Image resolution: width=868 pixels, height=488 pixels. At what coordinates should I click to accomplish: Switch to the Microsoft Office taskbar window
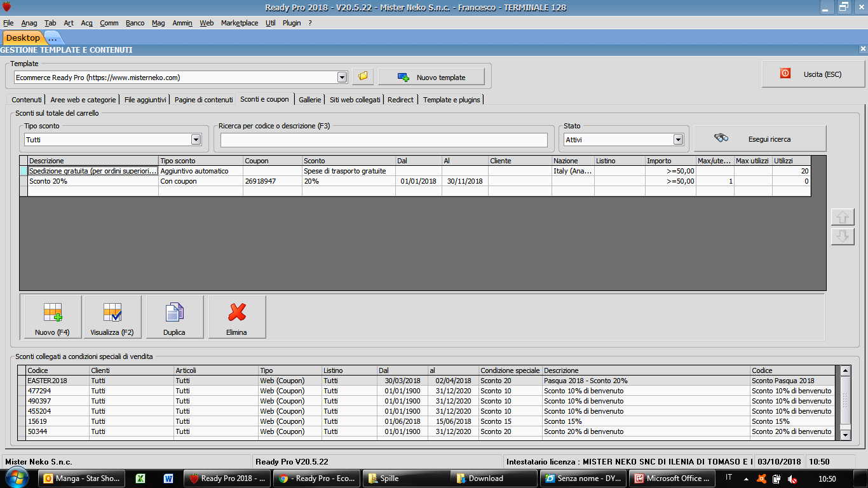click(x=672, y=478)
